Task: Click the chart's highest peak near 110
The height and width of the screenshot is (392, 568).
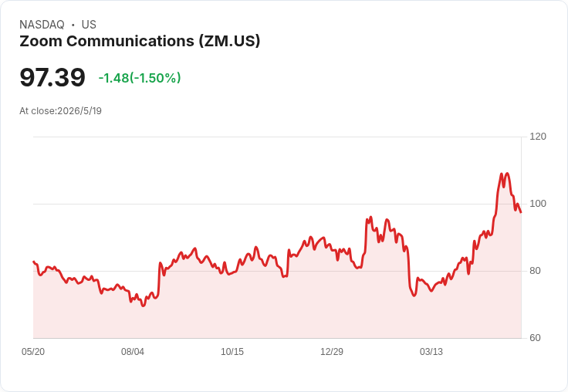Action: click(507, 174)
